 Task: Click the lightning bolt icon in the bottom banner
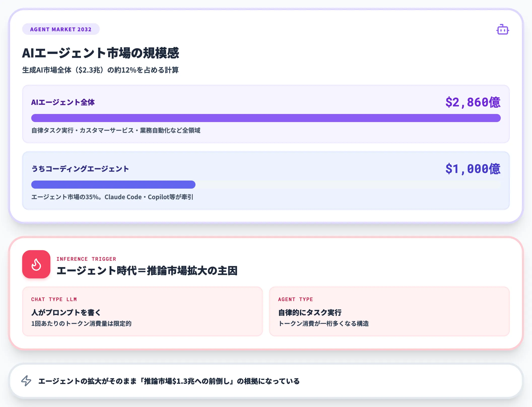[26, 381]
